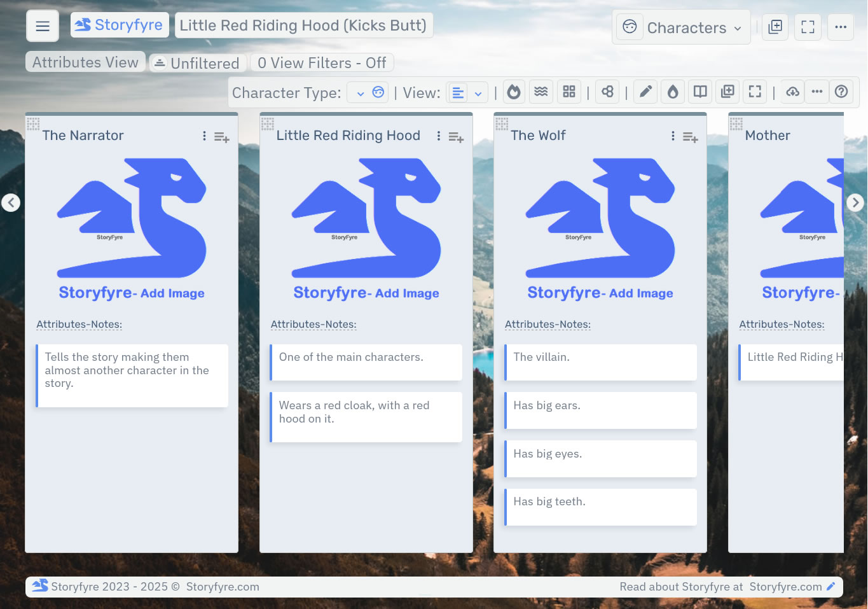The width and height of the screenshot is (868, 609).
Task: Click the water drop icon in toolbar
Action: [x=672, y=91]
